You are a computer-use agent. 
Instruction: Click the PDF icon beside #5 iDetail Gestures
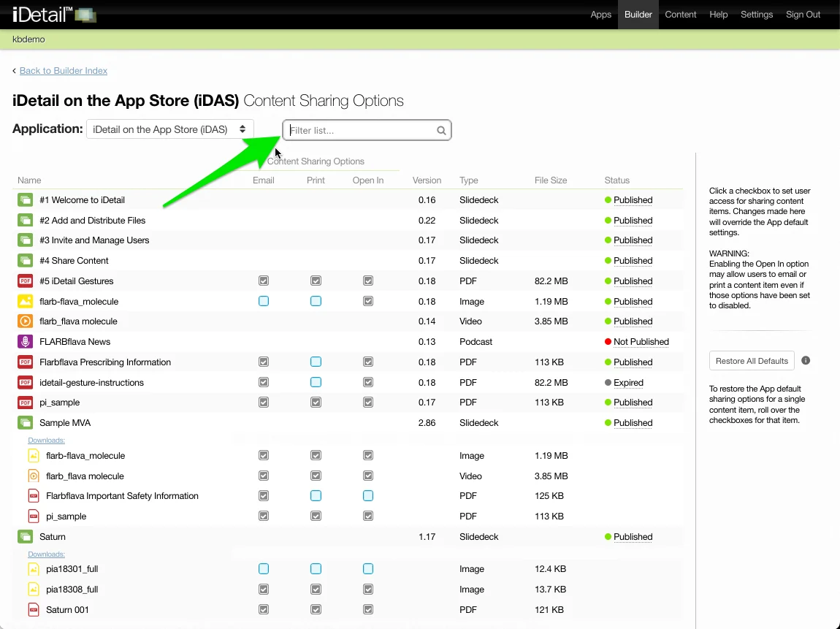(26, 281)
